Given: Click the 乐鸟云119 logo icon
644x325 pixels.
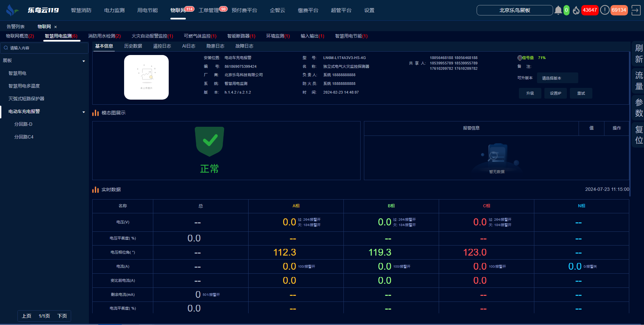Looking at the screenshot, I should (11, 10).
